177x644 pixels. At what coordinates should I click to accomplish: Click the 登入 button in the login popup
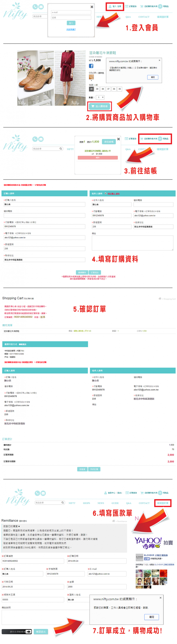click(71, 23)
